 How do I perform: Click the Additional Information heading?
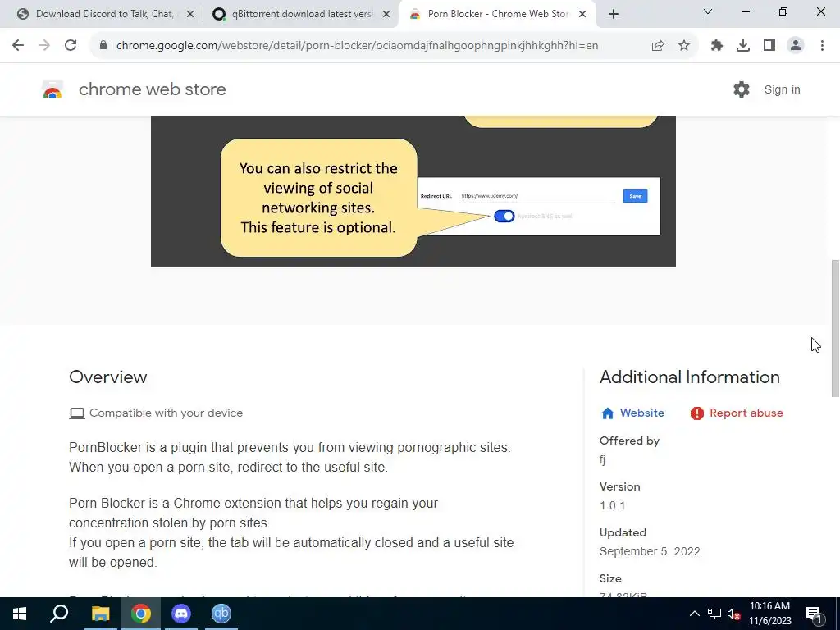click(x=689, y=377)
